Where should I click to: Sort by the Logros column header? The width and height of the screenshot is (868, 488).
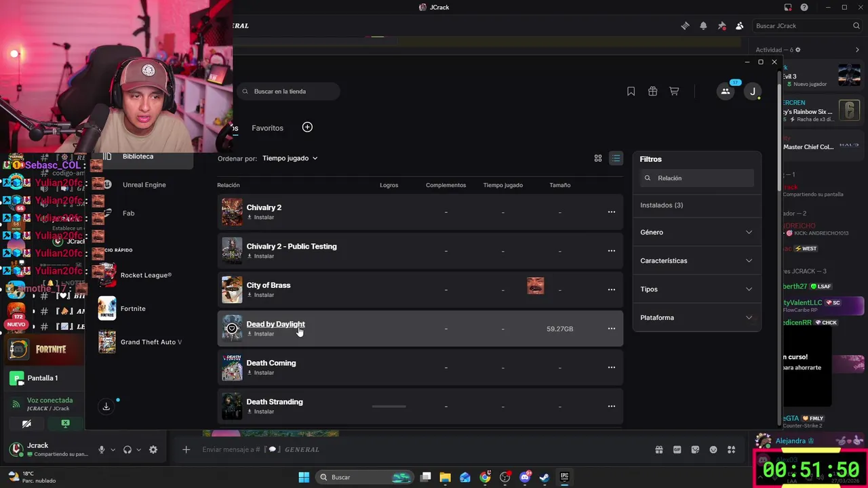389,185
